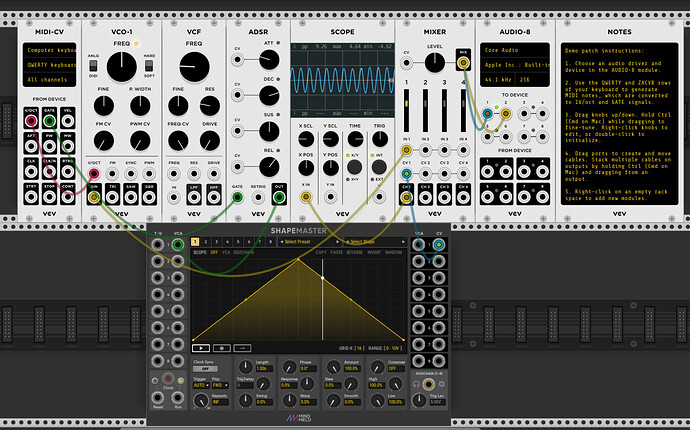Click the VCO-1 SAW output jack
The width and height of the screenshot is (690, 430).
click(x=131, y=197)
